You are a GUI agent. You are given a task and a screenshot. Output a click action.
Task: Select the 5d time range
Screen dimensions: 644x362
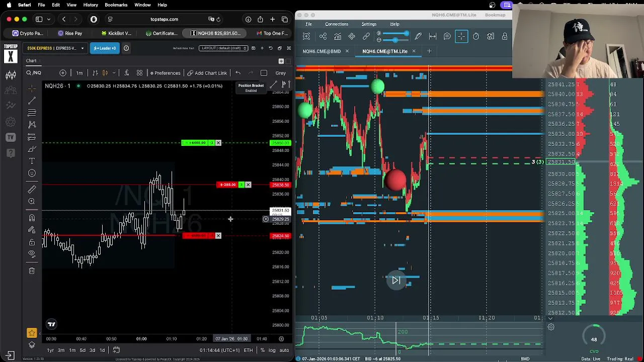83,350
